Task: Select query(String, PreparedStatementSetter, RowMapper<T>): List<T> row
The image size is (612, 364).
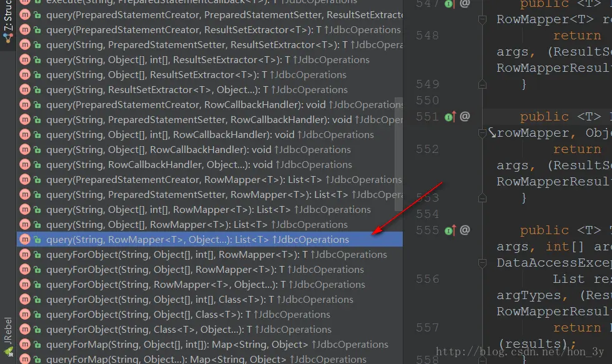Action: click(210, 195)
